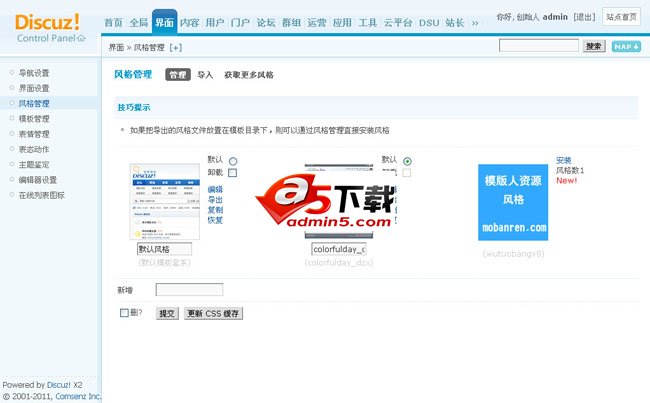Click the 界面 breadcrumb text
Image resolution: width=650 pixels, height=403 pixels.
point(116,48)
